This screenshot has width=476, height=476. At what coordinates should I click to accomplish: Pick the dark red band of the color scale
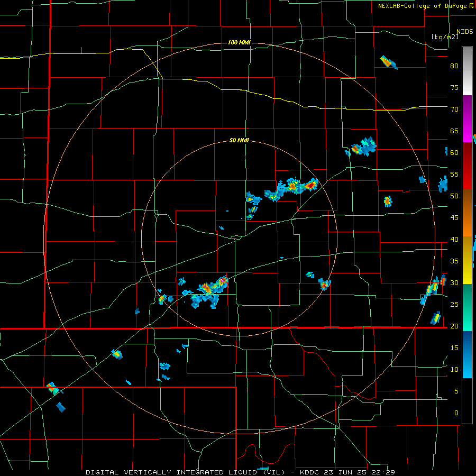click(x=467, y=166)
